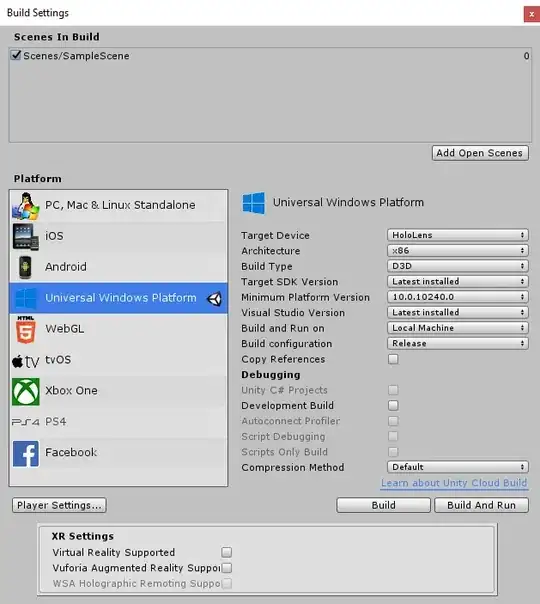
Task: Select the Facebook platform entry
Action: click(x=119, y=453)
